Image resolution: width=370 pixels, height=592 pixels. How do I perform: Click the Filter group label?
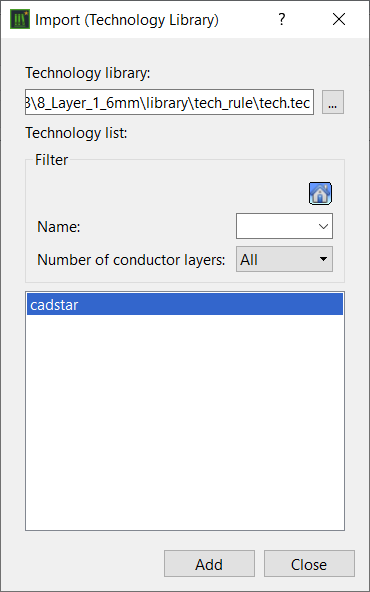(x=51, y=160)
